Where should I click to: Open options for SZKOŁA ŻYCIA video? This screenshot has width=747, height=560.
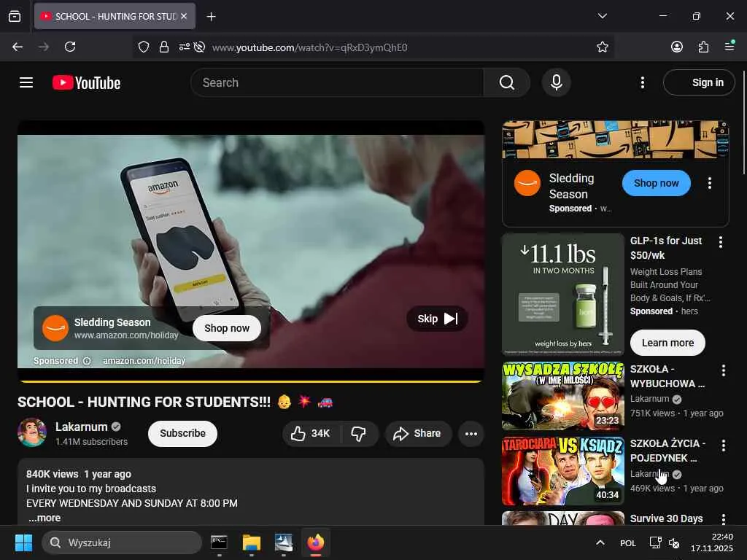[723, 446]
